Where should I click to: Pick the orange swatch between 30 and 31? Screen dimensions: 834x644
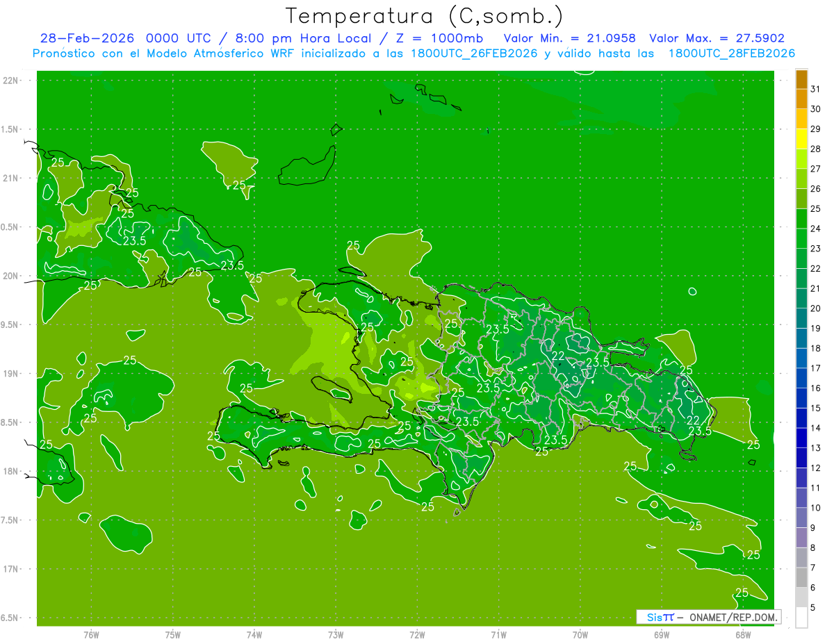click(801, 99)
